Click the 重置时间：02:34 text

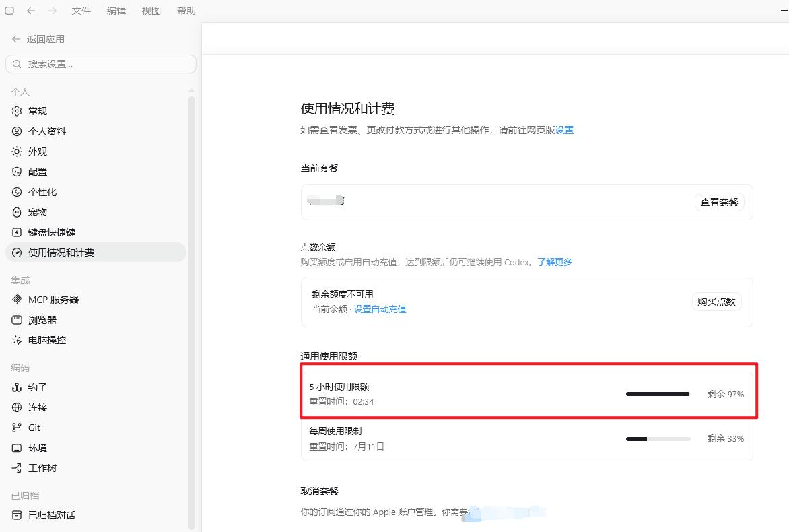[341, 401]
